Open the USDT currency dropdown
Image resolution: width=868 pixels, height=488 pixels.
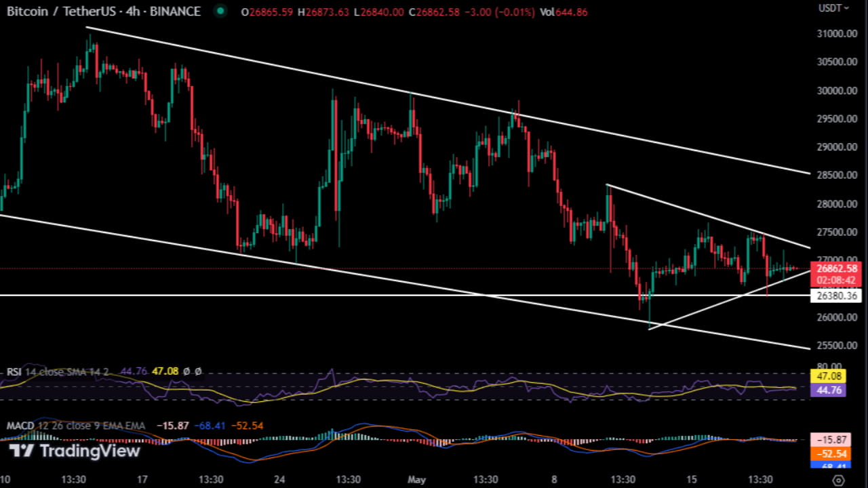pos(832,9)
